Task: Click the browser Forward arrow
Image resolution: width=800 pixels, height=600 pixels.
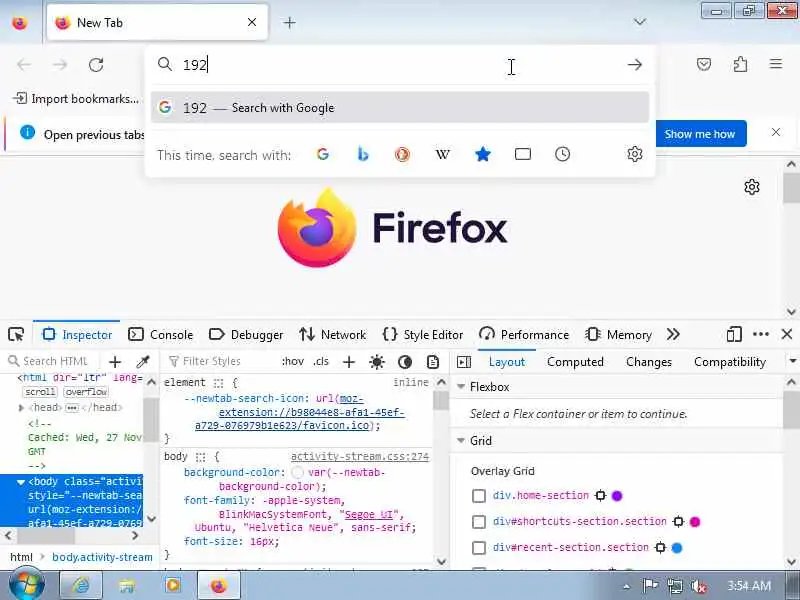Action: 60,65
